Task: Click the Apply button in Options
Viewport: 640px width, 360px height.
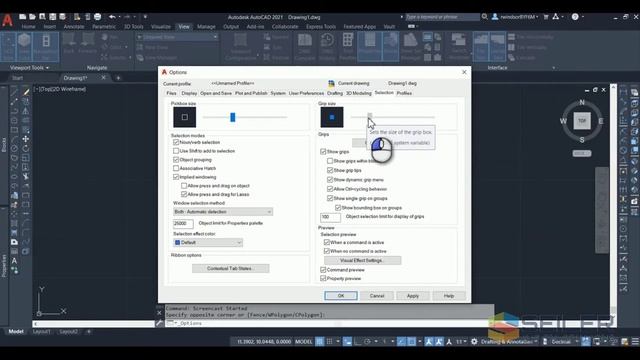Action: pos(413,296)
